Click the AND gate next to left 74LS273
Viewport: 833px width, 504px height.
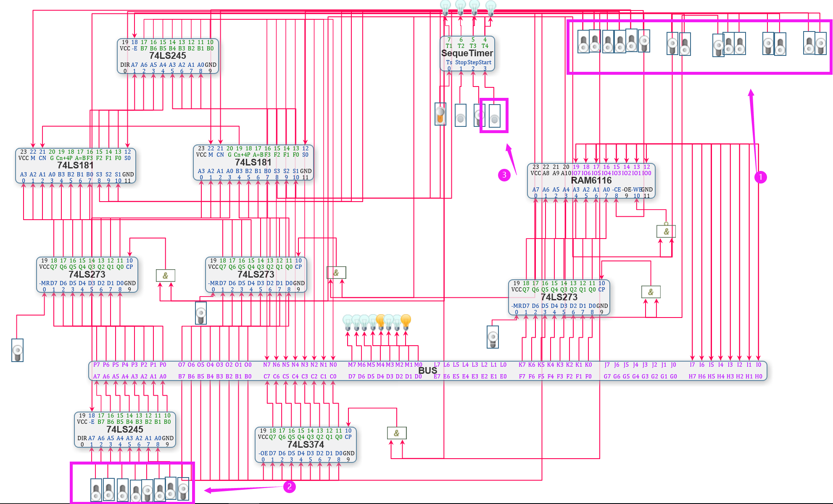(165, 276)
